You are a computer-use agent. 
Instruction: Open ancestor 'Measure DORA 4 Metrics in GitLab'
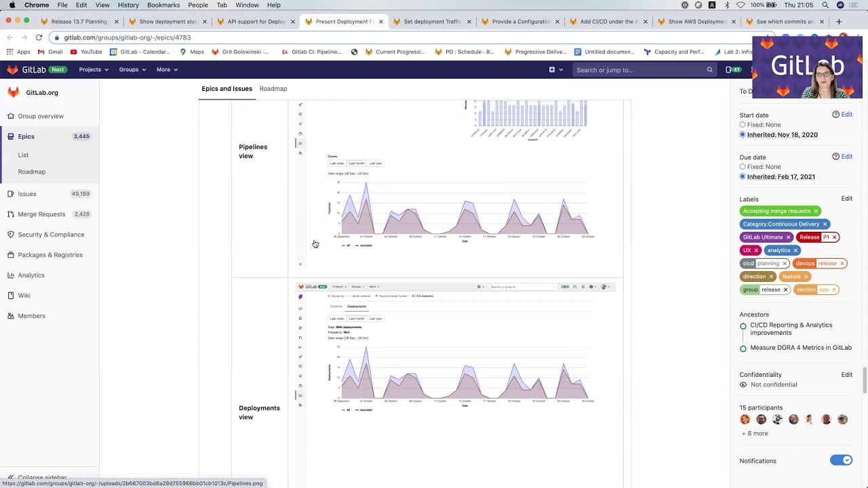pyautogui.click(x=801, y=348)
